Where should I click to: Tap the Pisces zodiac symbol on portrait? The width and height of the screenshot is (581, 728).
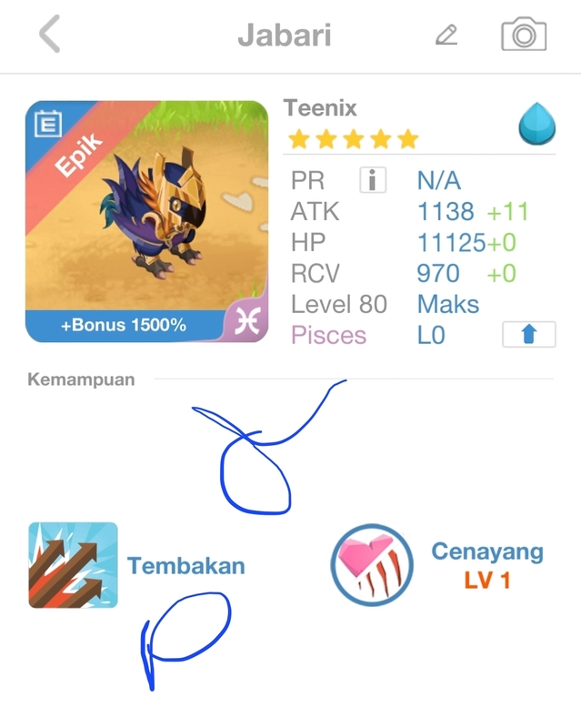(x=247, y=321)
